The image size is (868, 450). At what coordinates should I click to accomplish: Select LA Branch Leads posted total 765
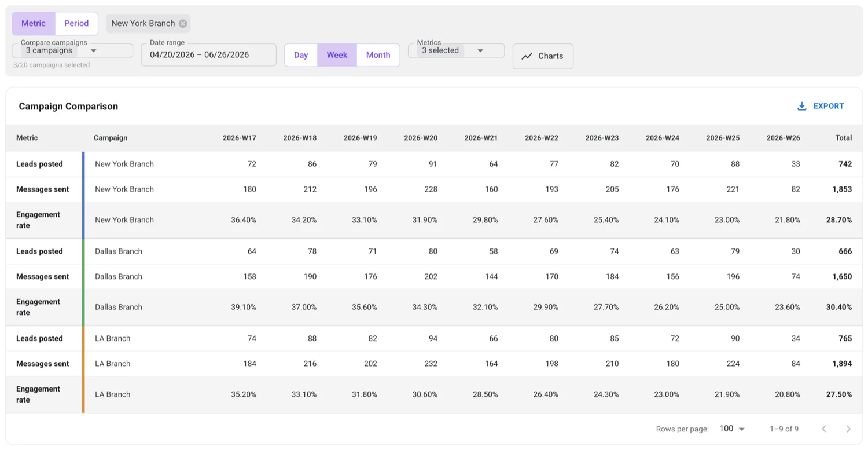tap(845, 339)
